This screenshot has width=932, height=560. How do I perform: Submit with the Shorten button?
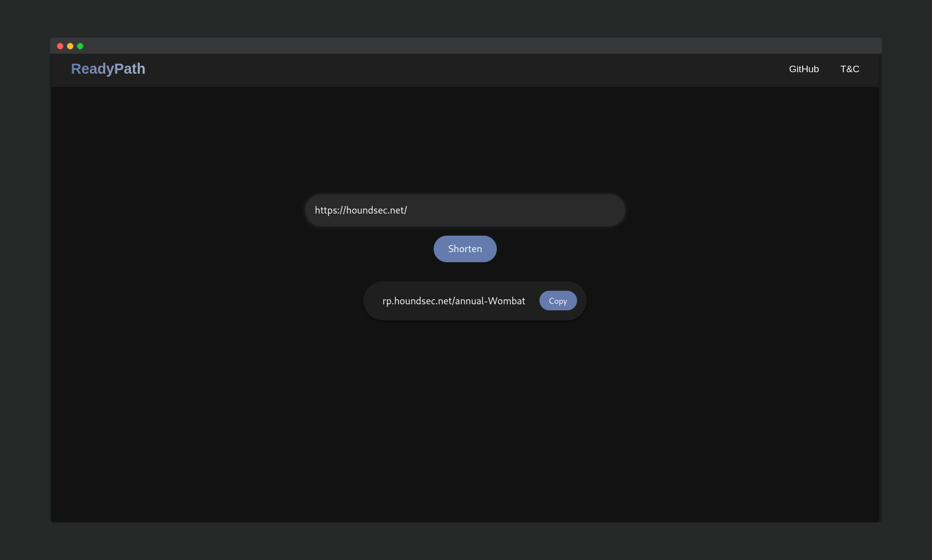[465, 249]
